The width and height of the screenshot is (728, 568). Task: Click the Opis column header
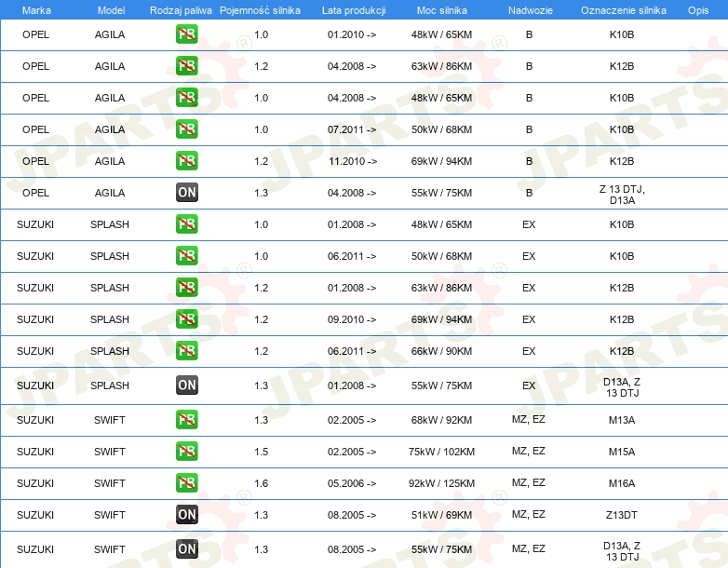tap(698, 10)
